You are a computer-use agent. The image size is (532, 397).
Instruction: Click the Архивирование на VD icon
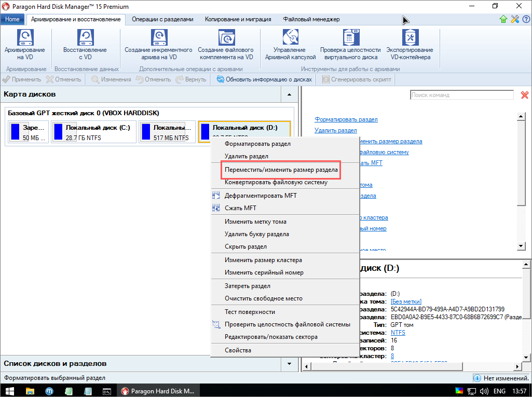click(25, 37)
